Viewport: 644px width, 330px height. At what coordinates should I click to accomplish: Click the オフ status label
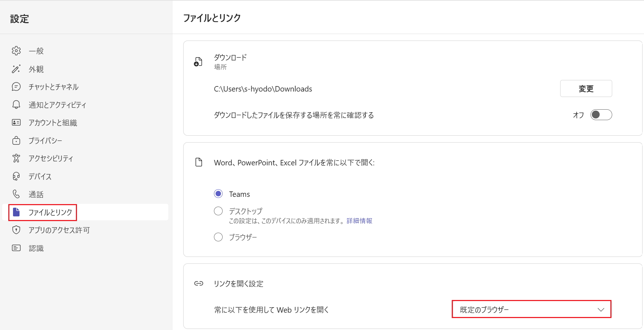(x=578, y=115)
